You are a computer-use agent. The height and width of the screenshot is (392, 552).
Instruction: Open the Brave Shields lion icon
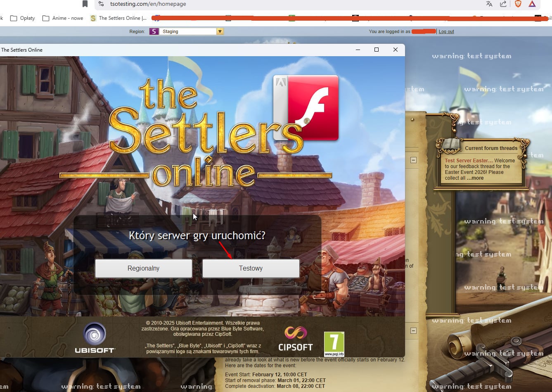518,4
